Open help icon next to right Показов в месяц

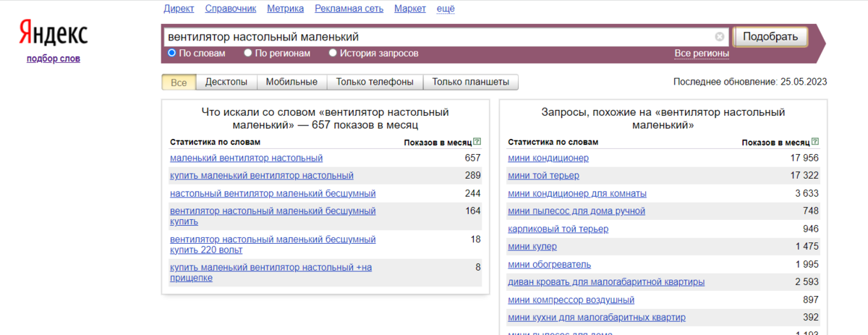pyautogui.click(x=815, y=143)
